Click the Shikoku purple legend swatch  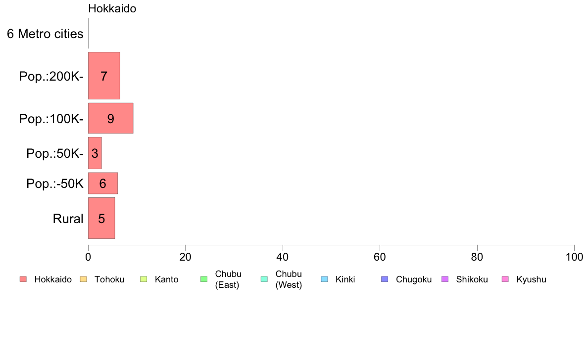pos(445,279)
